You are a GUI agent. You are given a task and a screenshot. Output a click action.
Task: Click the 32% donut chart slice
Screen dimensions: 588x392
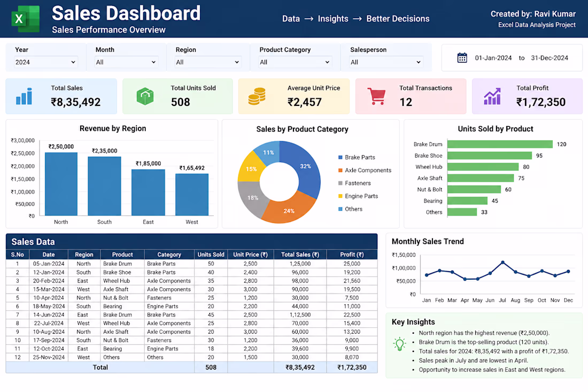pos(305,167)
